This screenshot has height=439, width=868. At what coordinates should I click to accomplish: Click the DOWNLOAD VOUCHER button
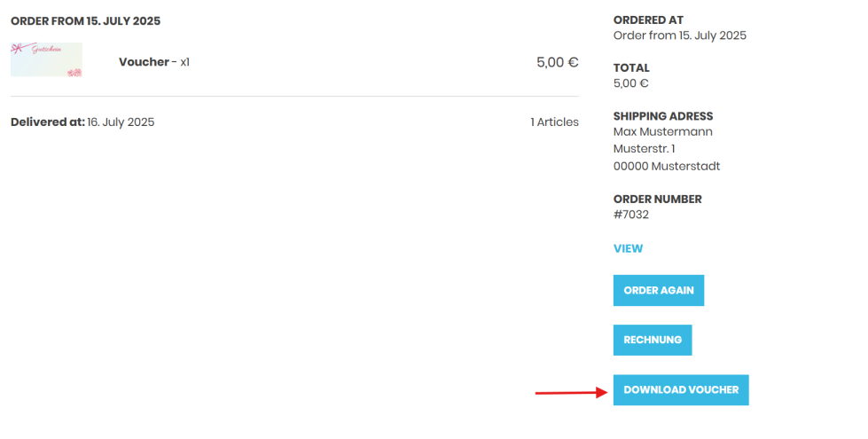pyautogui.click(x=680, y=389)
